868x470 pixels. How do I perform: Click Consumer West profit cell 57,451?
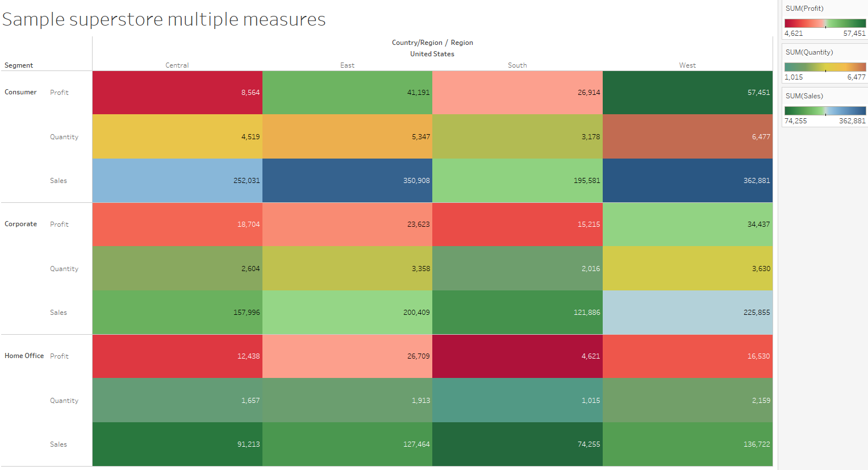(x=687, y=93)
